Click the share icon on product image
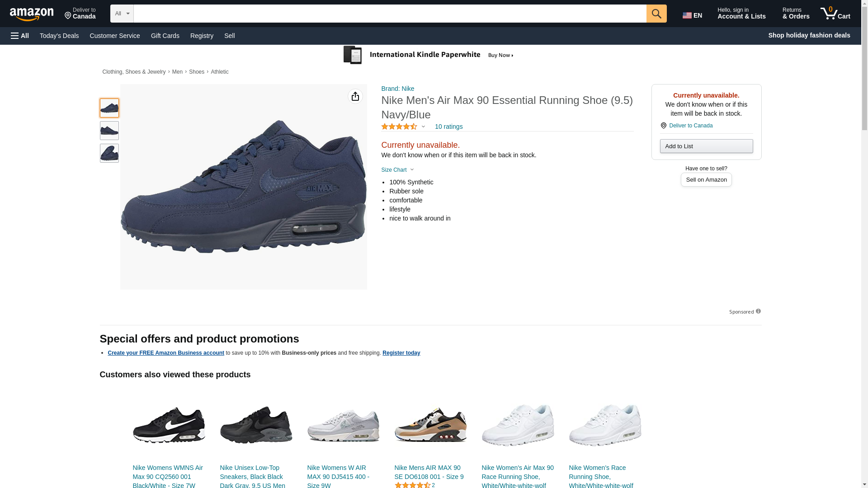Image resolution: width=868 pixels, height=488 pixels. pyautogui.click(x=355, y=96)
